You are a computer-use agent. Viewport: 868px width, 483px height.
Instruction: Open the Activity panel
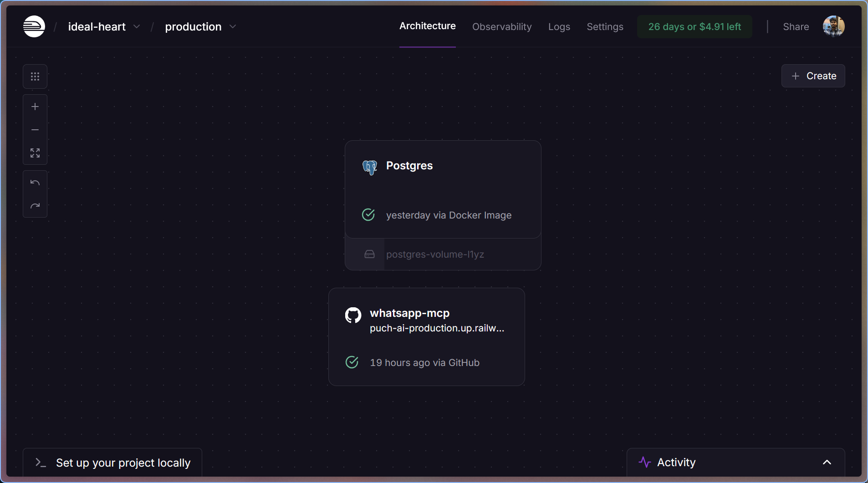click(735, 462)
